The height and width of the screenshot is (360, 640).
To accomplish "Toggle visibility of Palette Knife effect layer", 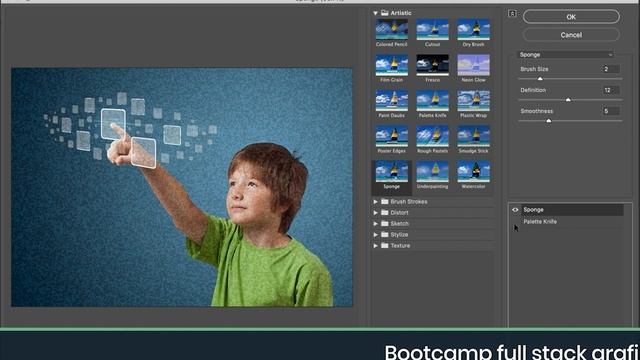I will tap(515, 222).
